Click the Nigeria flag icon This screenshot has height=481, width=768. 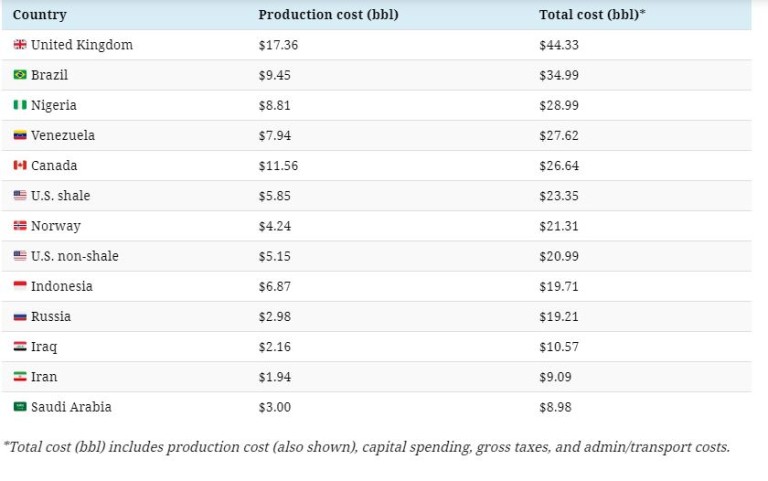(20, 105)
